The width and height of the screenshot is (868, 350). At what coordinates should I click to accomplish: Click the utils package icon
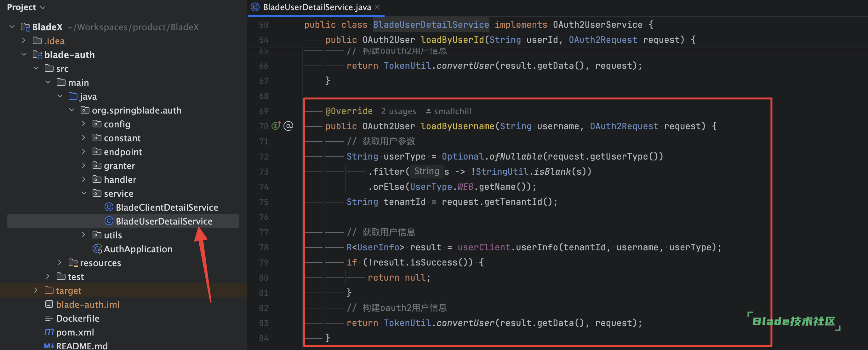(97, 235)
